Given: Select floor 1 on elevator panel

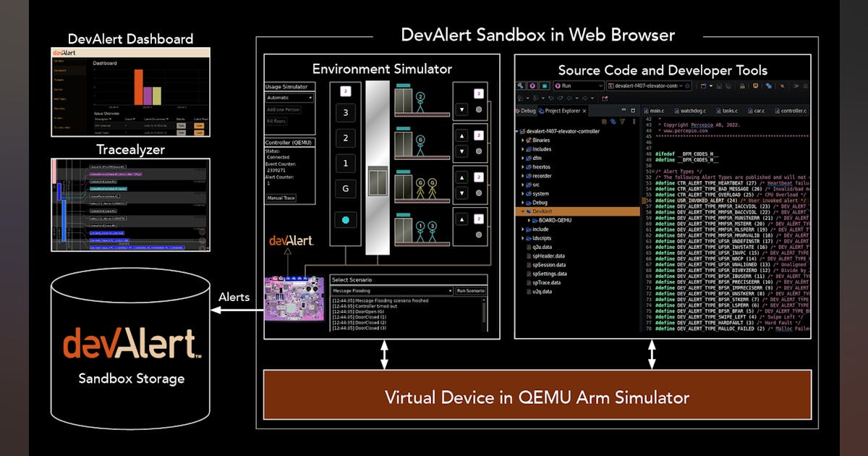Looking at the screenshot, I should pos(346,164).
